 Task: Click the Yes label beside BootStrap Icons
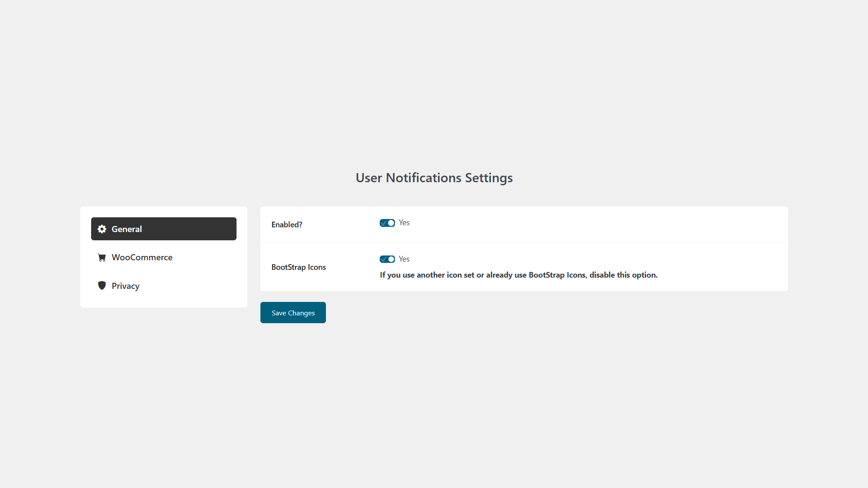pos(404,259)
